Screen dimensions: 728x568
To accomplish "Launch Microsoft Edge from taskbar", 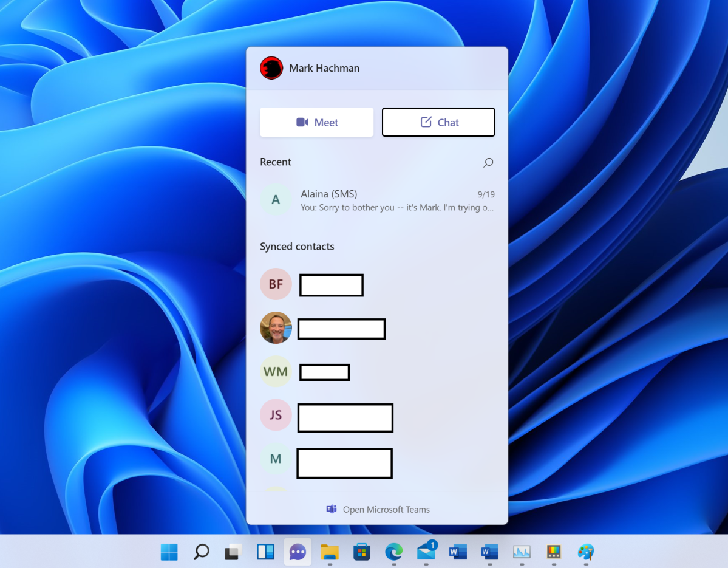I will tap(393, 552).
